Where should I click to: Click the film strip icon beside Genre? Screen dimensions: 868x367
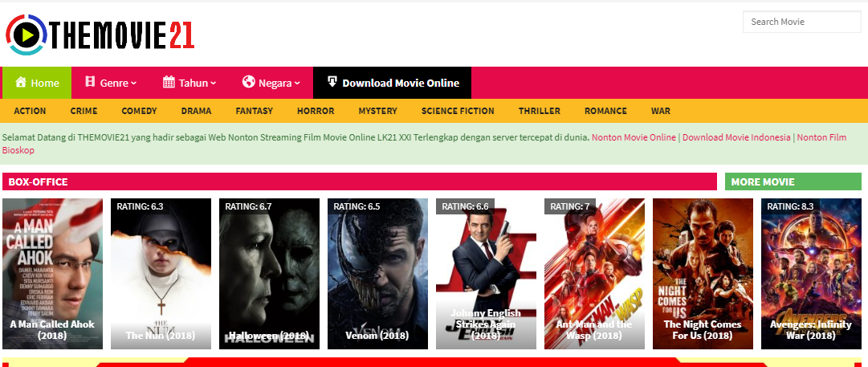click(90, 83)
